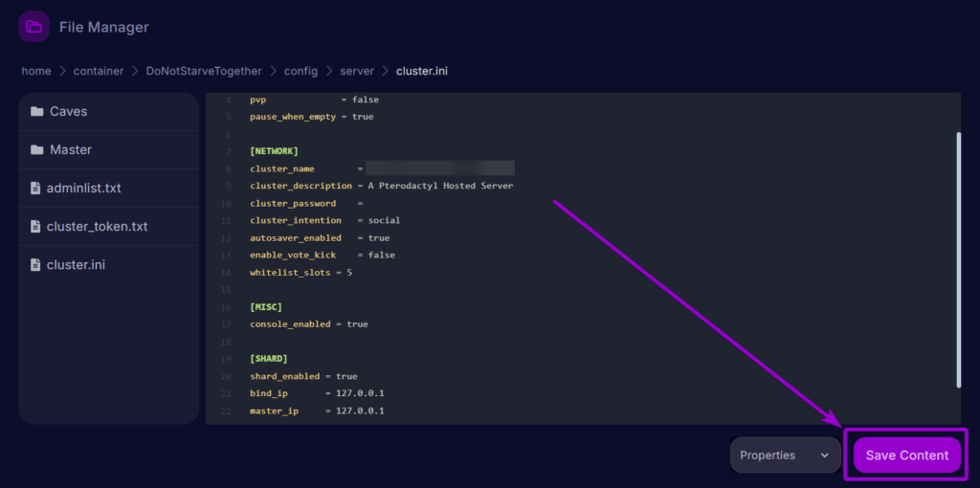Select the server breadcrumb link

point(357,71)
